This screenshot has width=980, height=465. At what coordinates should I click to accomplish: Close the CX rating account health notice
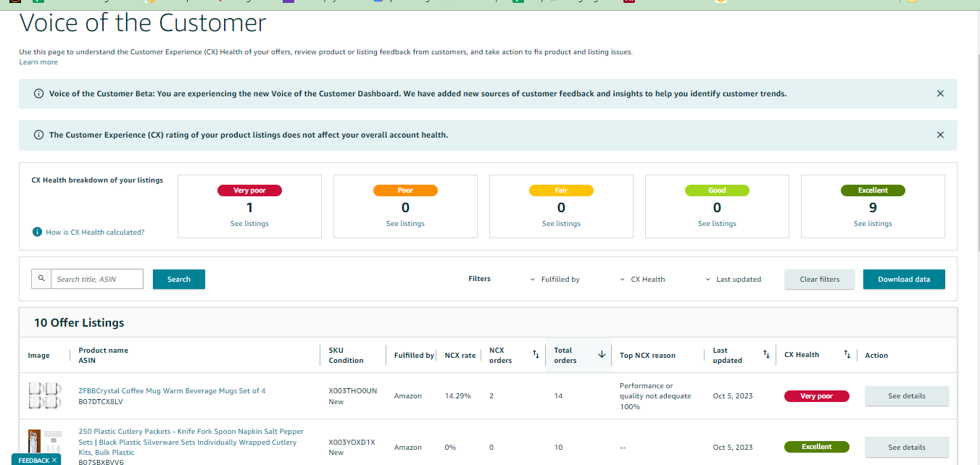(940, 135)
